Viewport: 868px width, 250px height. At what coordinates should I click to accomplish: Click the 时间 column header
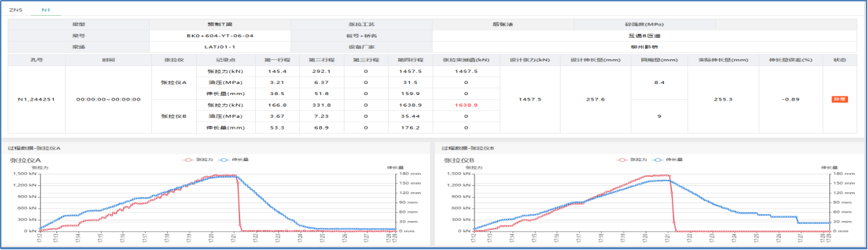108,60
